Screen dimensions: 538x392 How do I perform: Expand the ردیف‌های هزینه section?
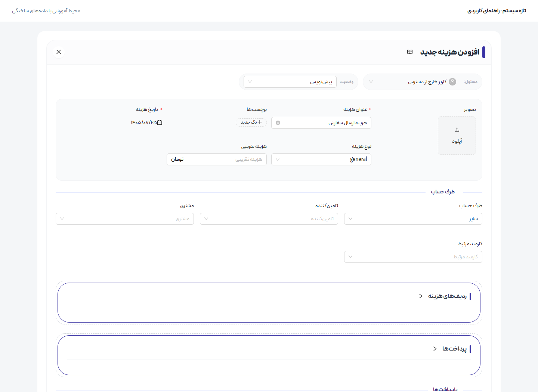(x=421, y=296)
